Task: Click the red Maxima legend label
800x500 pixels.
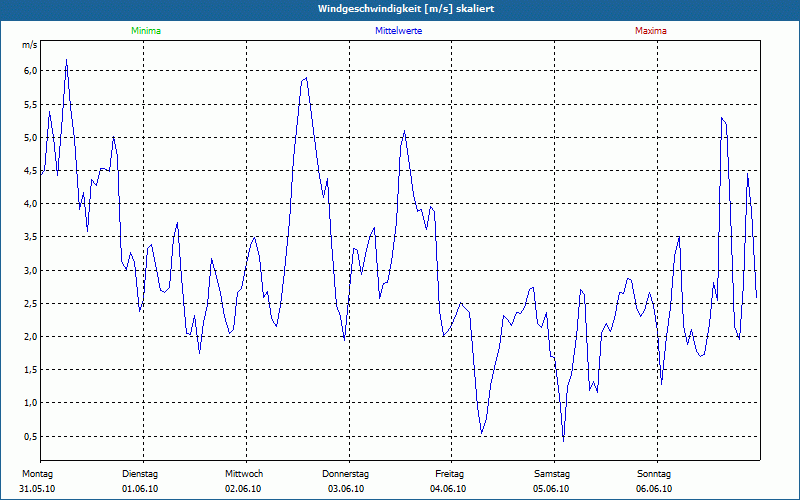Action: [x=651, y=31]
